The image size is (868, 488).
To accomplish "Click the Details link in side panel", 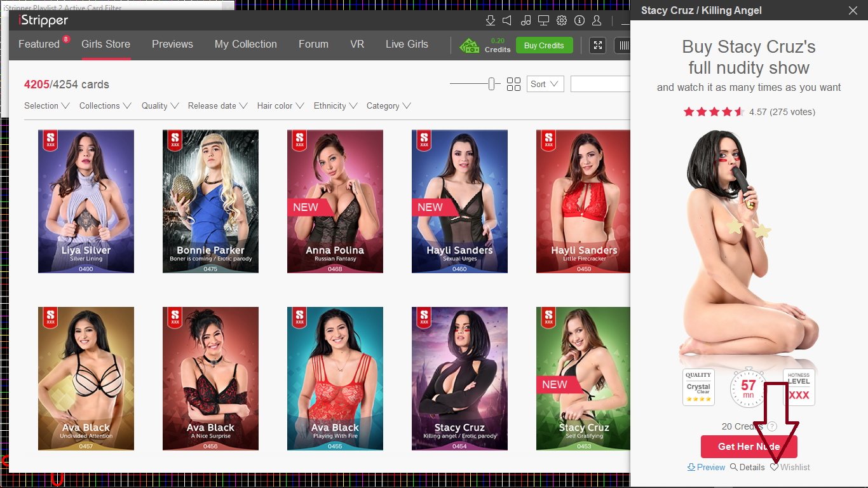I will 747,467.
